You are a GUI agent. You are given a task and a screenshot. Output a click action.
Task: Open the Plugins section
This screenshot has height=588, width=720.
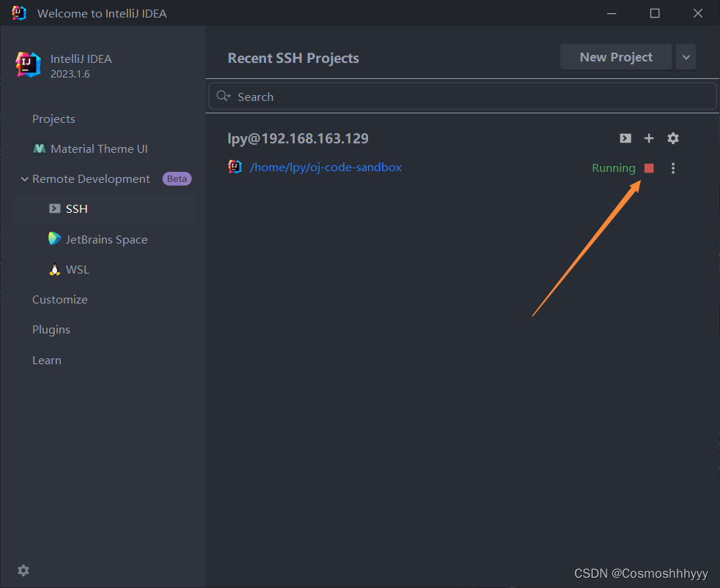click(51, 330)
